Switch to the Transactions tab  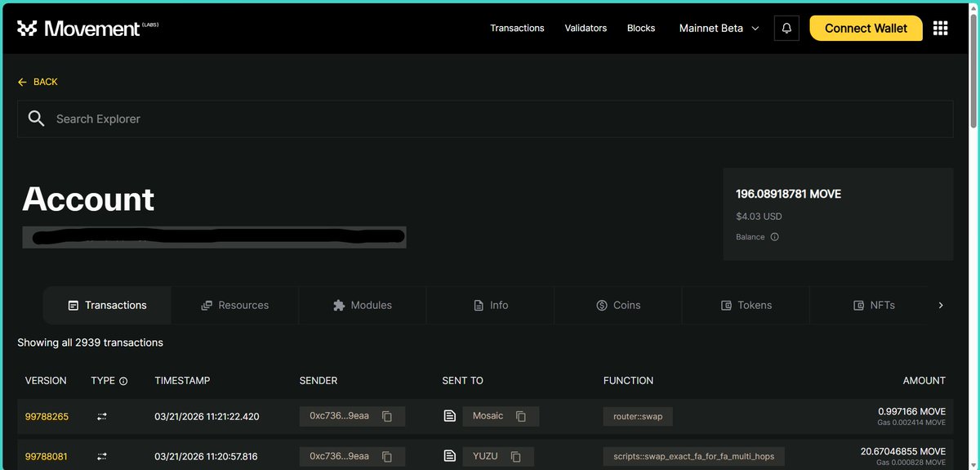click(x=107, y=305)
